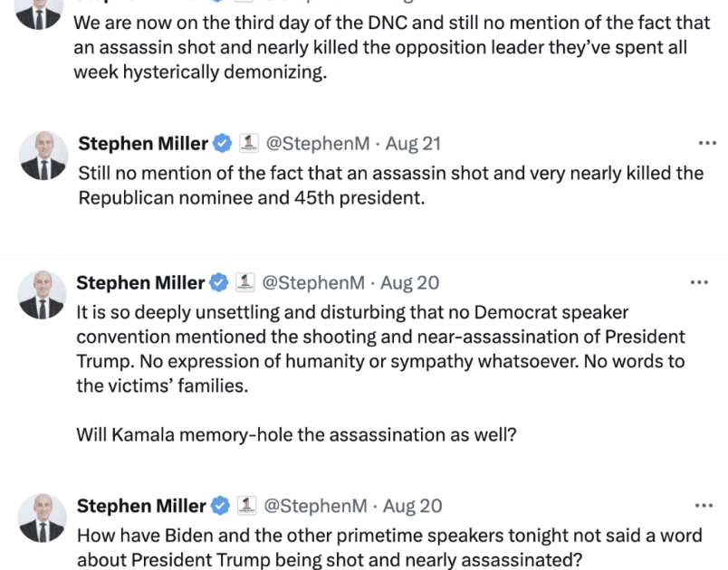The image size is (728, 570).
Task: Click the @StephenM handle on the Biden primetime tweet
Action: coord(316,506)
